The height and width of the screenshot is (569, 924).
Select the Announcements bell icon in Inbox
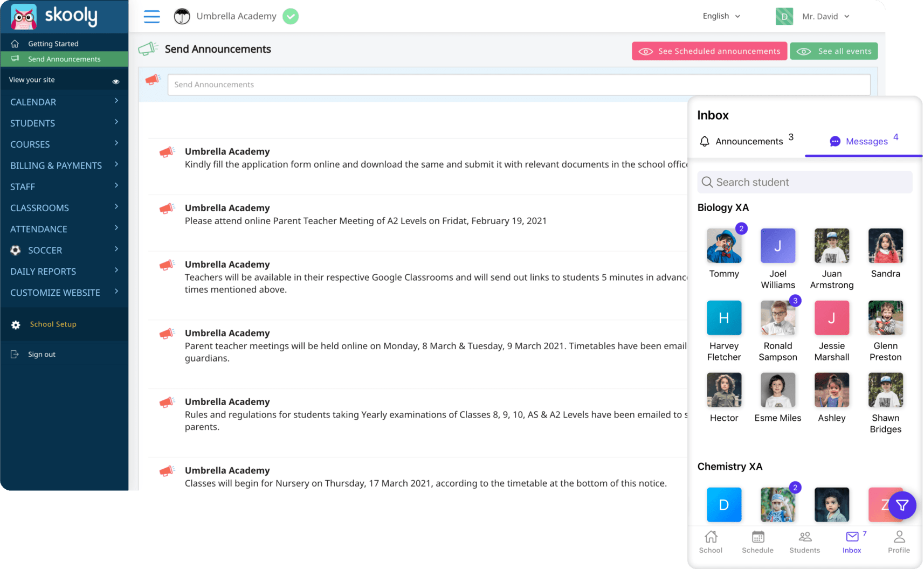pos(704,141)
